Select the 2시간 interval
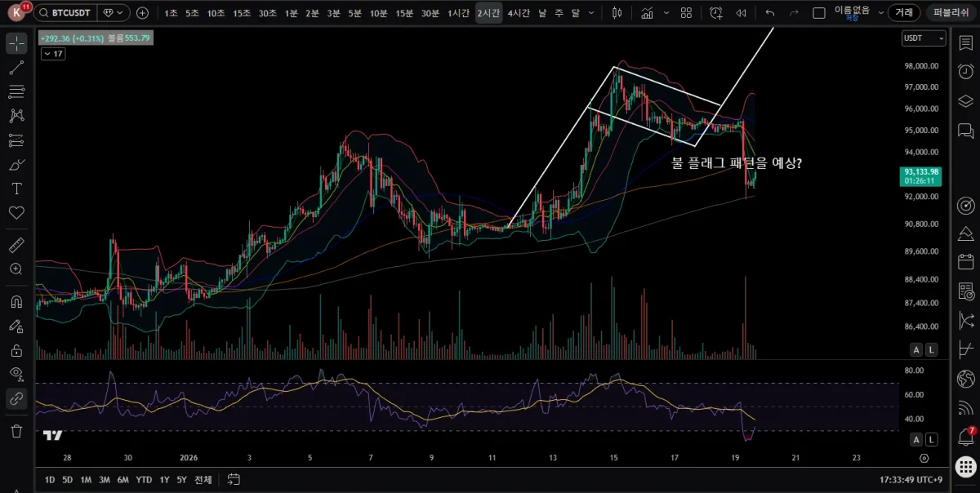 tap(488, 13)
